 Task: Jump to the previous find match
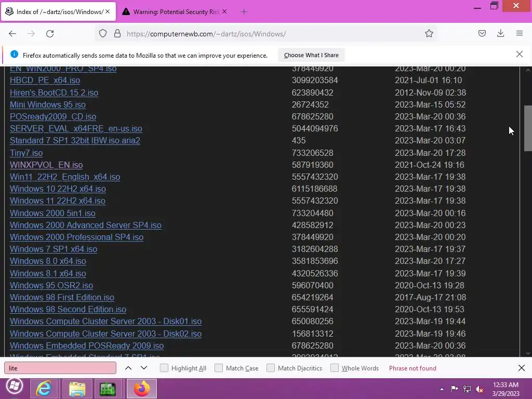[128, 368]
